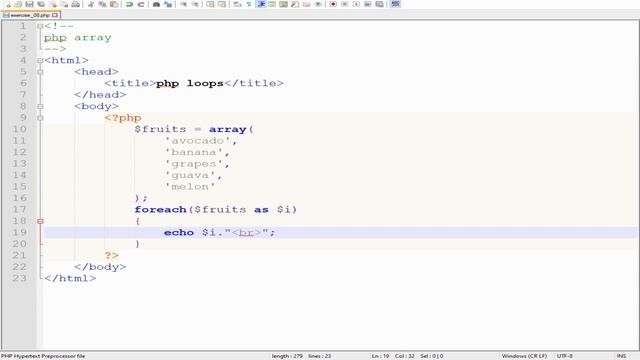Viewport: 640px width, 360px height.
Task: Collapse the php block fold on line 9
Action: (40, 118)
